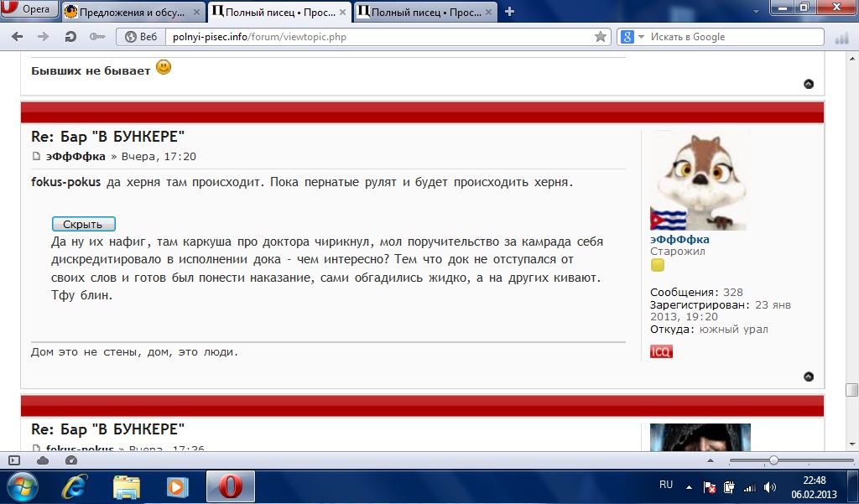859x504 pixels.
Task: Click post icon before эФФФфка author
Action: tap(36, 156)
